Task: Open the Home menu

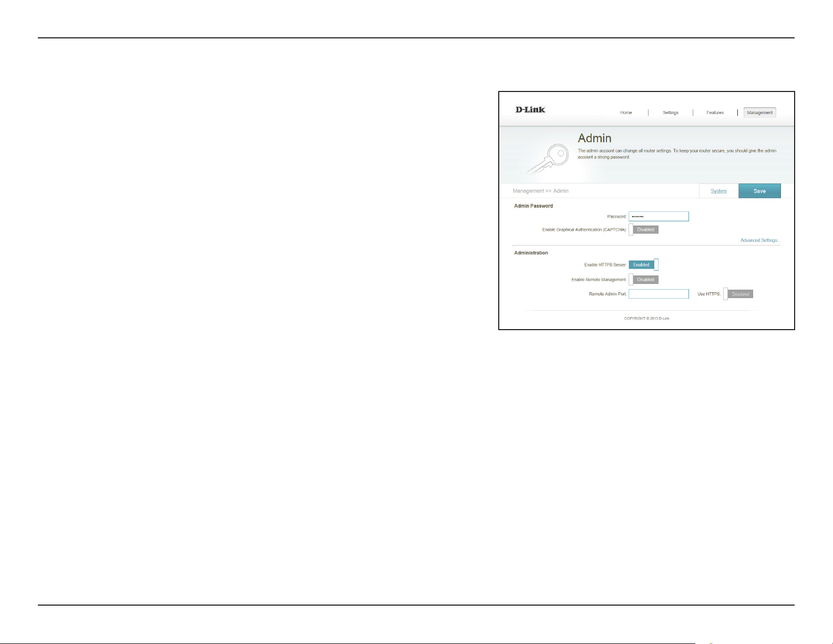Action: point(626,113)
